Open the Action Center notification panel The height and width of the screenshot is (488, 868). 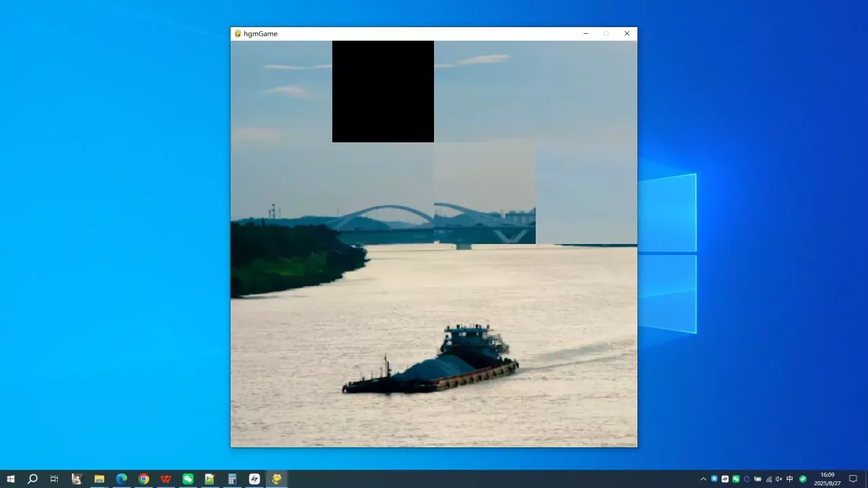point(853,479)
